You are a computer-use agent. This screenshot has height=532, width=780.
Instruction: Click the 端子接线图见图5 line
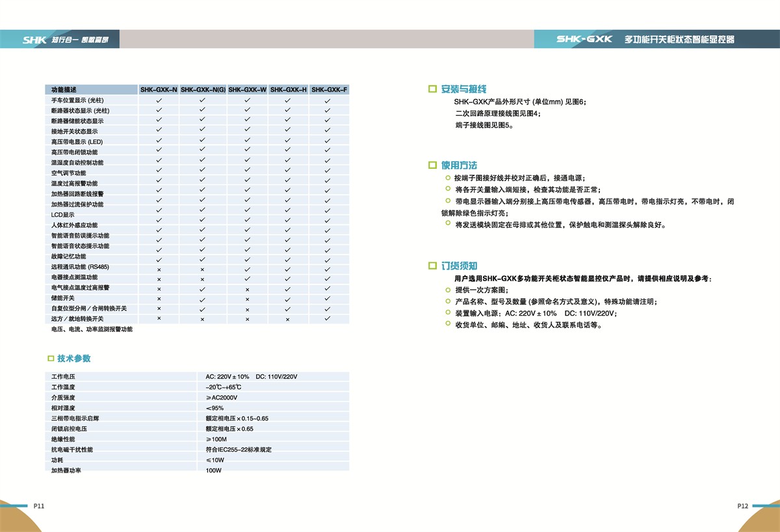coord(484,125)
